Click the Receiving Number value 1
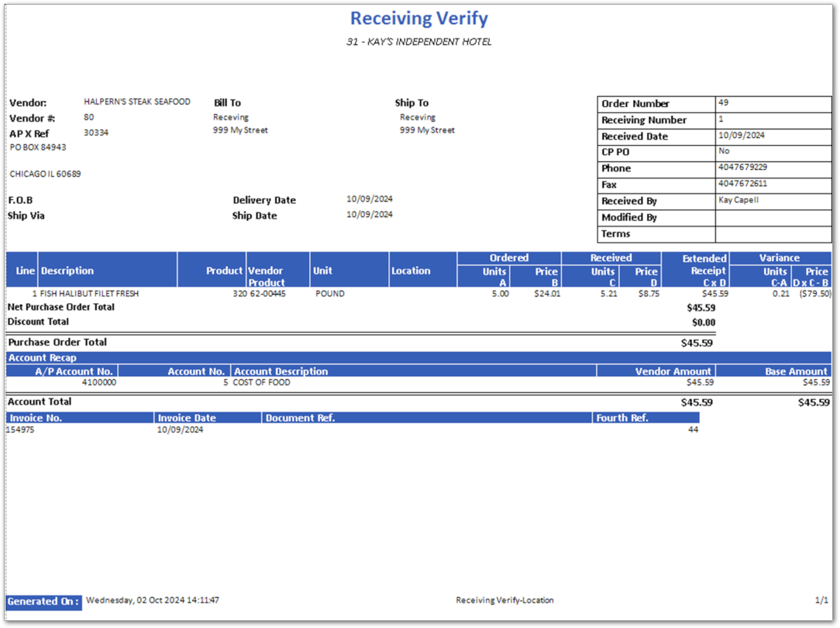 tap(721, 119)
